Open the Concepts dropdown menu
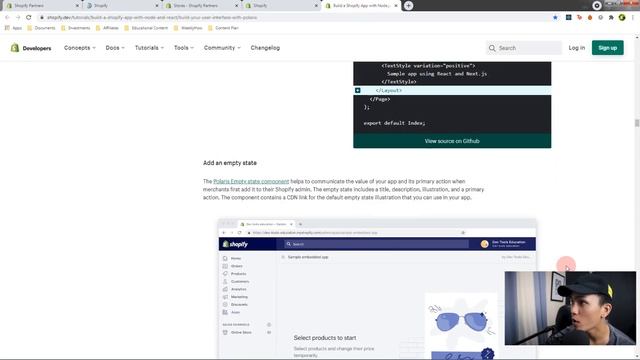The width and height of the screenshot is (640, 360). pos(80,48)
